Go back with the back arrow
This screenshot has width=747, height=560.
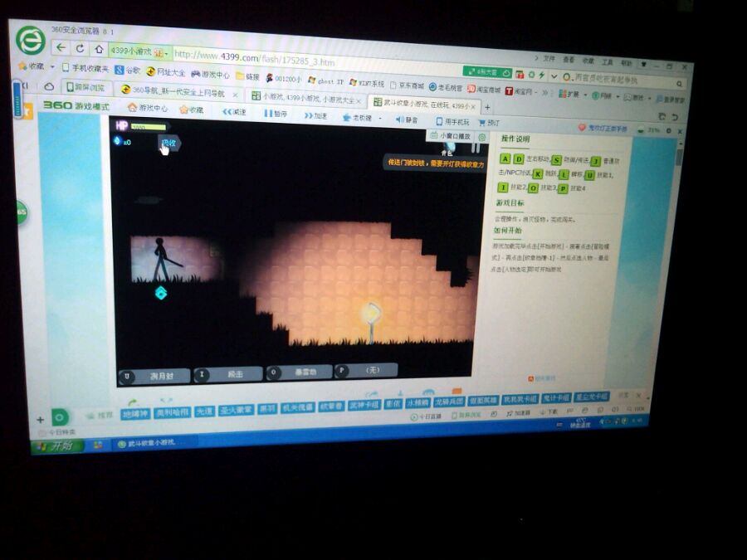[x=61, y=47]
